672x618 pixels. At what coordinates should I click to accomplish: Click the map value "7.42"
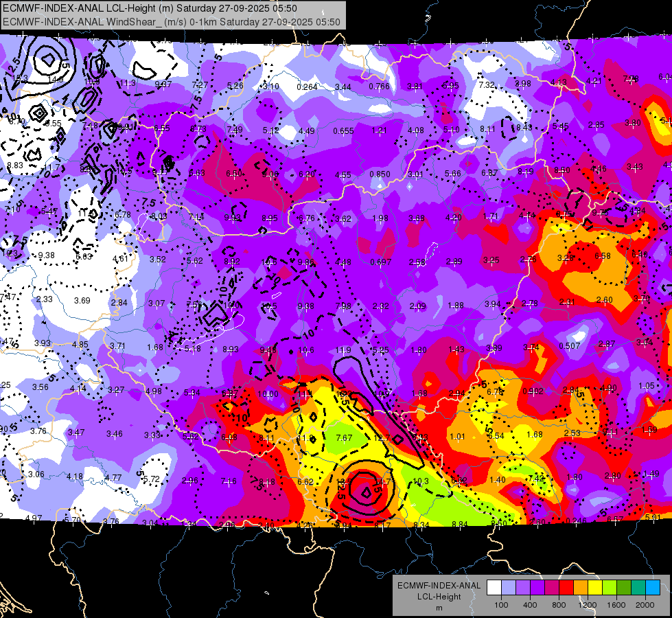click(x=537, y=478)
